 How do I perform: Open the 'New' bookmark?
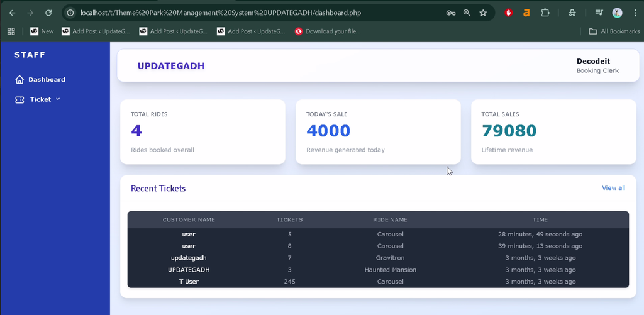[42, 31]
